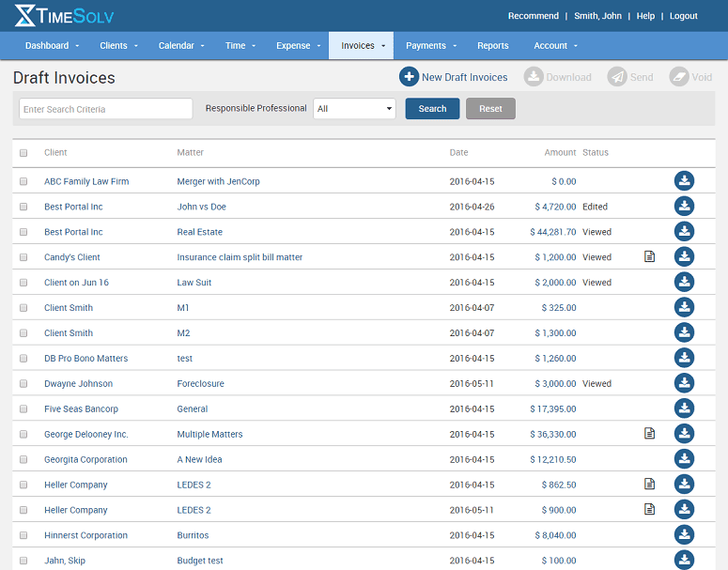Expand the Account menu
This screenshot has height=570, width=728.
click(x=556, y=45)
